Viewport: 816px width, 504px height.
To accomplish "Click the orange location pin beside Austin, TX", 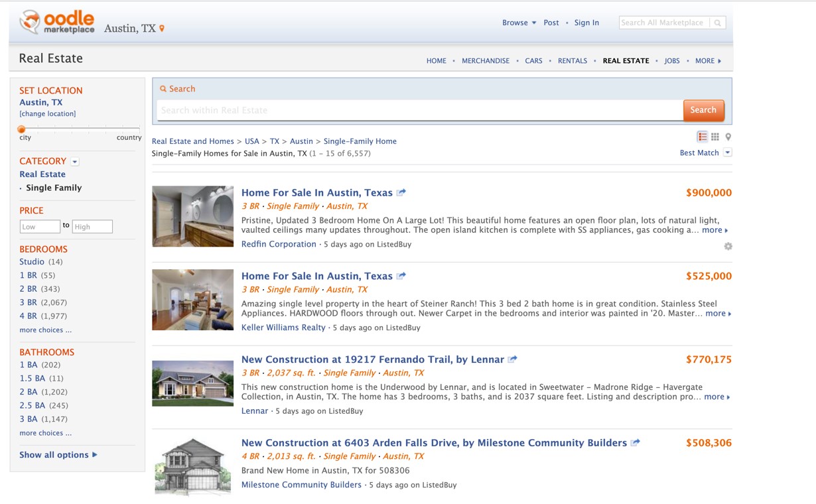I will tap(162, 29).
